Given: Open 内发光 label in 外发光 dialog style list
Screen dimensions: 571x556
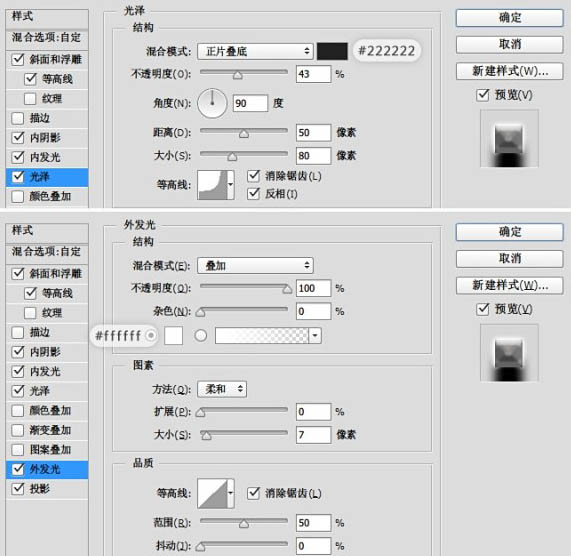Looking at the screenshot, I should [x=45, y=371].
